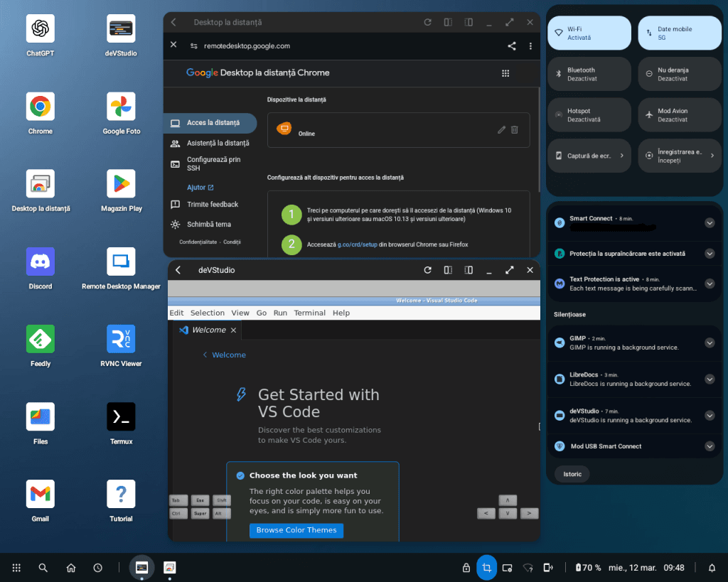This screenshot has height=582, width=728.
Task: Close the Welcome editor tab
Action: point(233,330)
